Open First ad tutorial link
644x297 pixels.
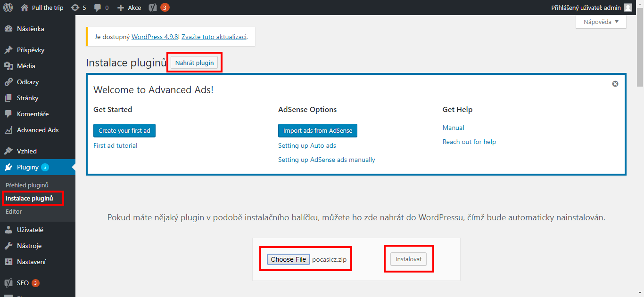pyautogui.click(x=116, y=145)
